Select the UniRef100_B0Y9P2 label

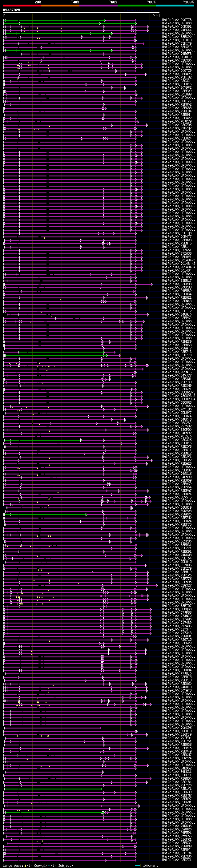tap(177, 88)
